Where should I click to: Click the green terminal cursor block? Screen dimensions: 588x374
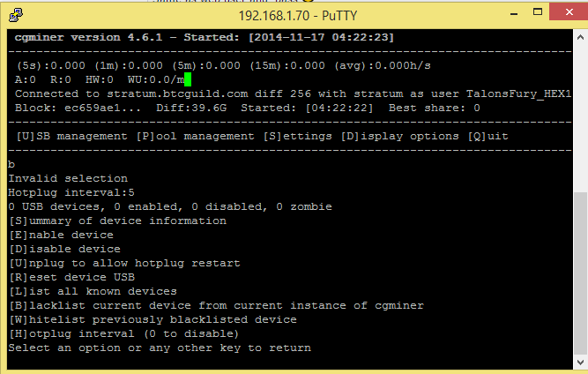[188, 79]
